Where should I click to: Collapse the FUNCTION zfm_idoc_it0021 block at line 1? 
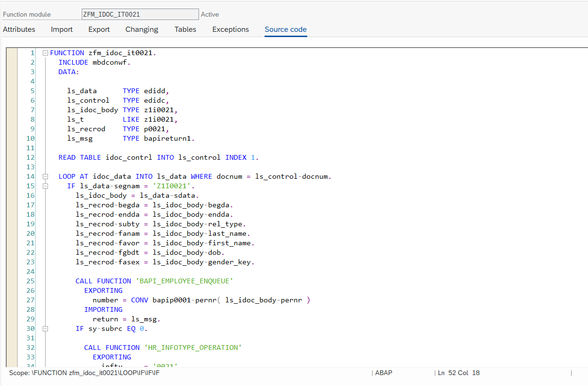click(x=45, y=53)
